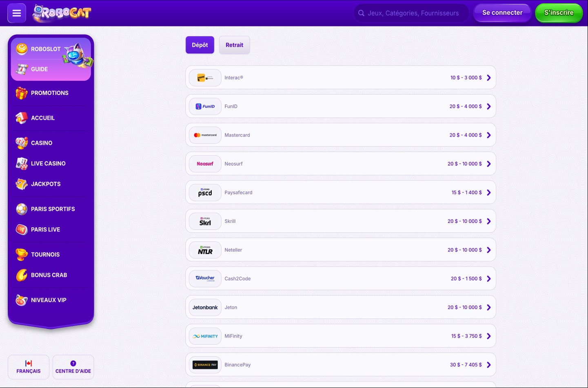
Task: Expand the Neteller row chevron
Action: click(x=488, y=250)
